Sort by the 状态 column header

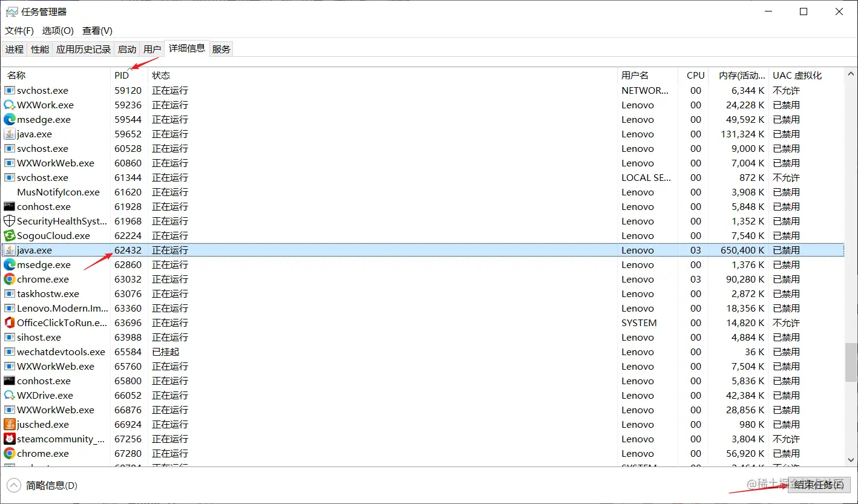[x=382, y=75]
